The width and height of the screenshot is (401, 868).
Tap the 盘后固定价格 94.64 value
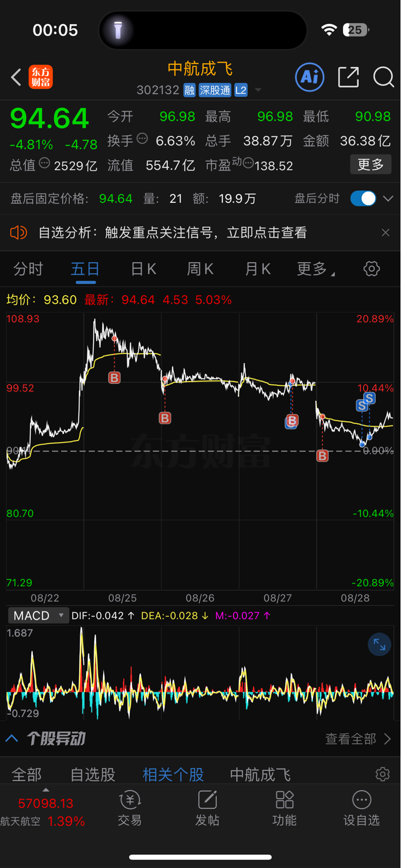pyautogui.click(x=116, y=199)
